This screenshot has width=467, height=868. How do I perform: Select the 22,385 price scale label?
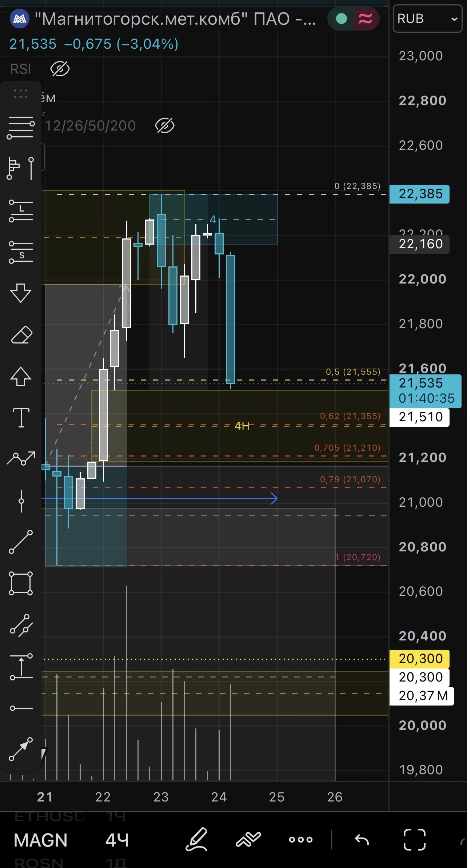420,194
